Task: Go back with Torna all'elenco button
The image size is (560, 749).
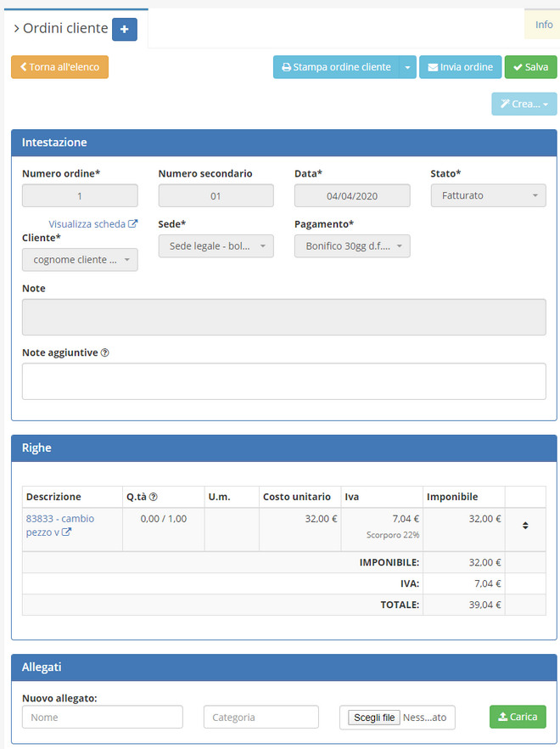Action: click(x=59, y=67)
